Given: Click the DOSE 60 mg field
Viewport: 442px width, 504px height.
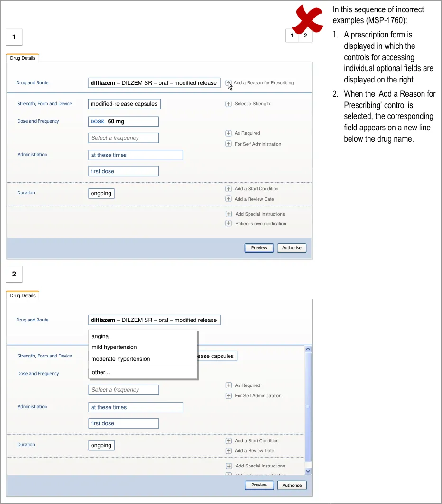Looking at the screenshot, I should pos(123,121).
